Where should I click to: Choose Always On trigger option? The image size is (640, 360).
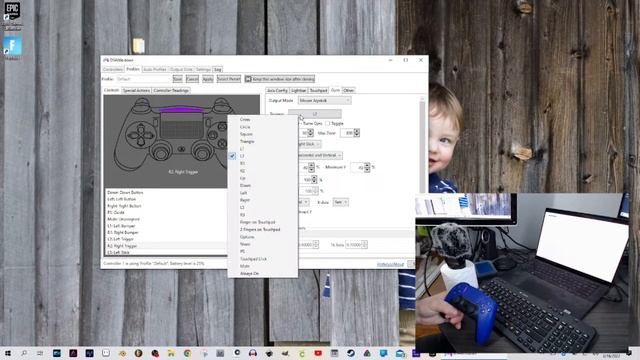tap(262, 273)
